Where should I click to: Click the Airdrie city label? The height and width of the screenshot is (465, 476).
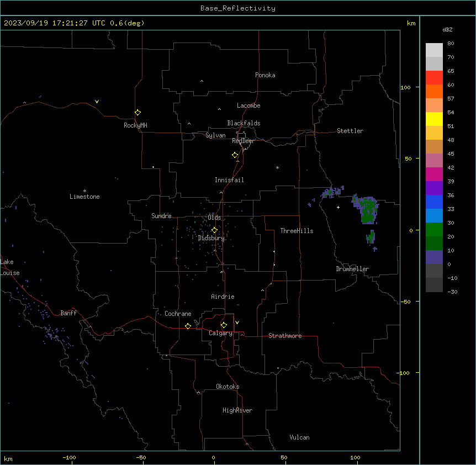coord(223,297)
